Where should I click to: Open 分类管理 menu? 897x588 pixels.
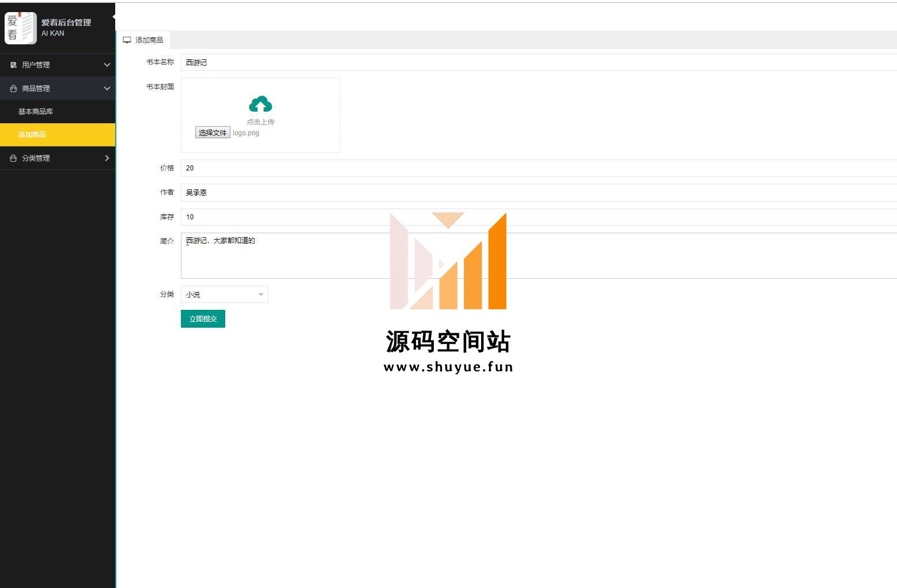pos(58,158)
